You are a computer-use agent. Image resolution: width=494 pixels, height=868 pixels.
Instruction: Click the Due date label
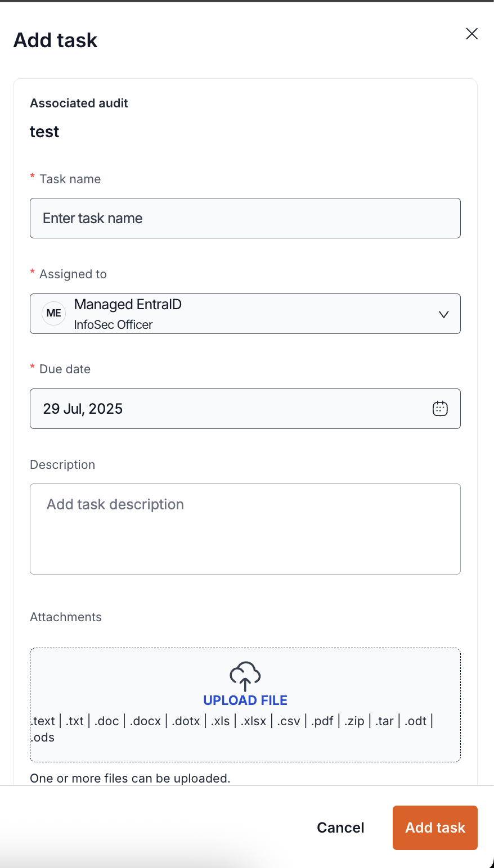[65, 369]
